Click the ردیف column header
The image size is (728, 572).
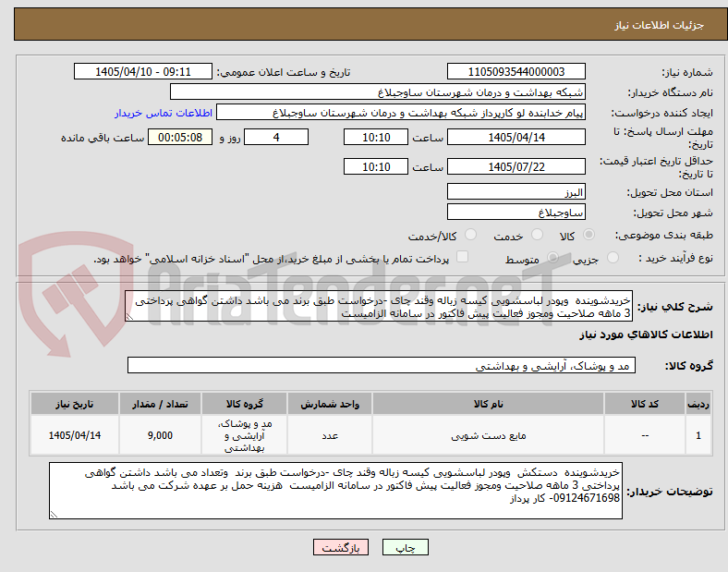pyautogui.click(x=698, y=404)
